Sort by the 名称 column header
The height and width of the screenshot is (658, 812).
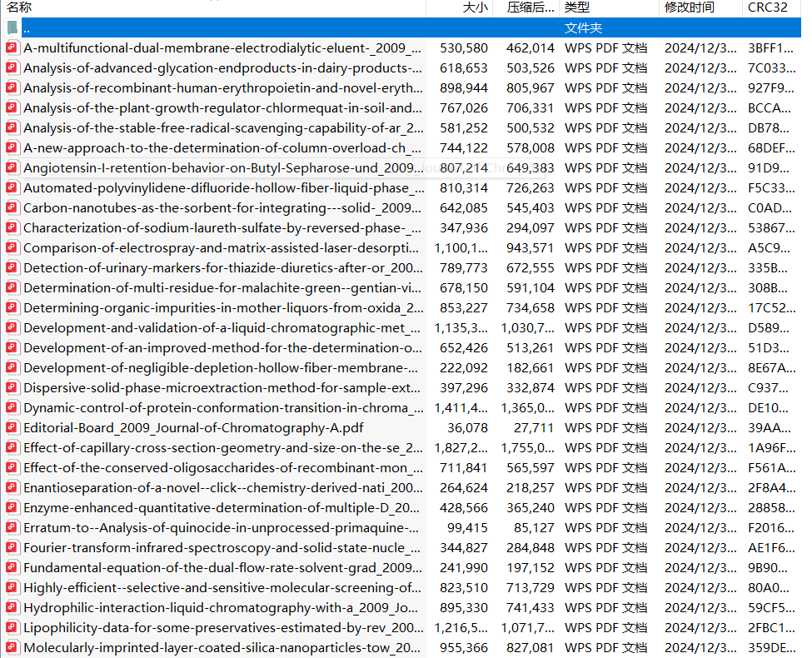pos(20,7)
